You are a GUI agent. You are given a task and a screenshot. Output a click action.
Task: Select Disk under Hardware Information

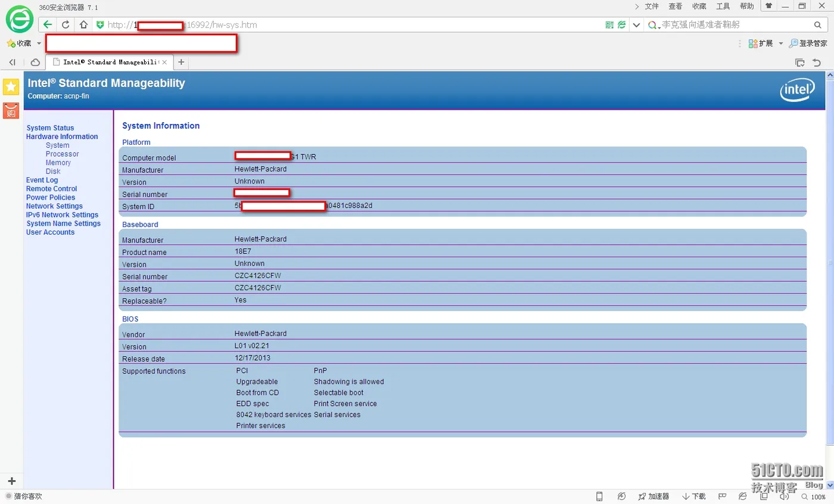coord(53,171)
